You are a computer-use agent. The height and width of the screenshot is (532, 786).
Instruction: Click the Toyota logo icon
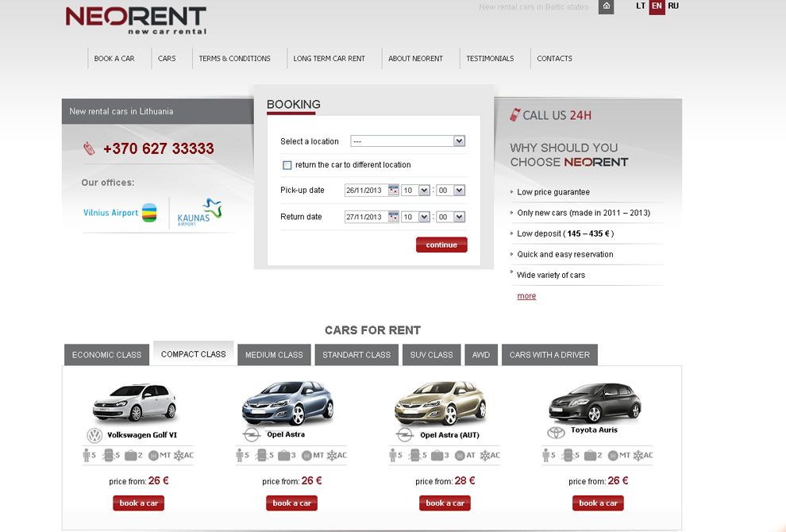556,432
